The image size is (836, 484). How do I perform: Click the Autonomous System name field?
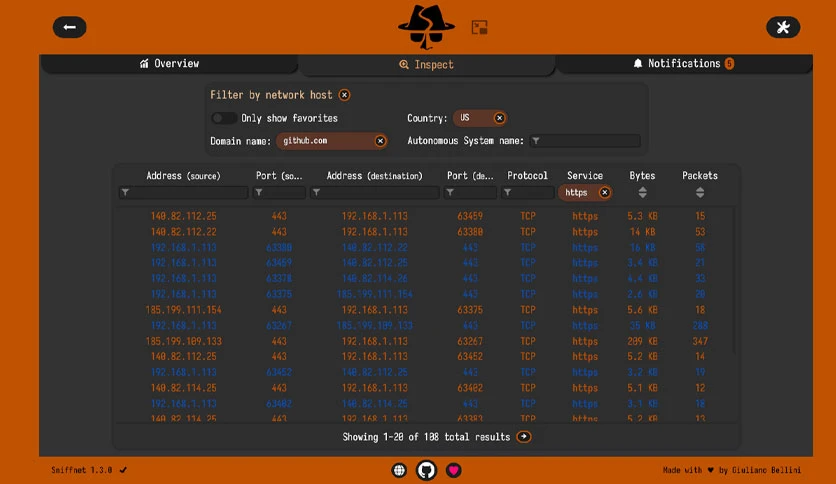coord(584,141)
